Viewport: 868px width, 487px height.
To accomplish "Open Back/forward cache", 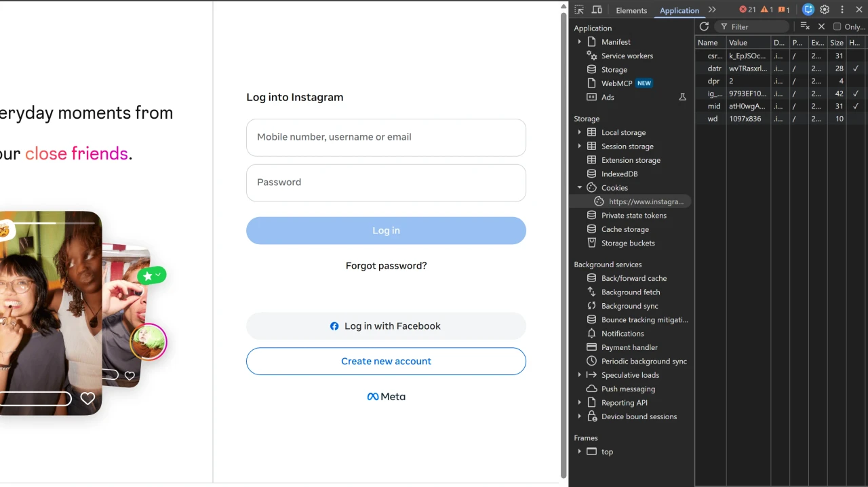I will tap(633, 278).
